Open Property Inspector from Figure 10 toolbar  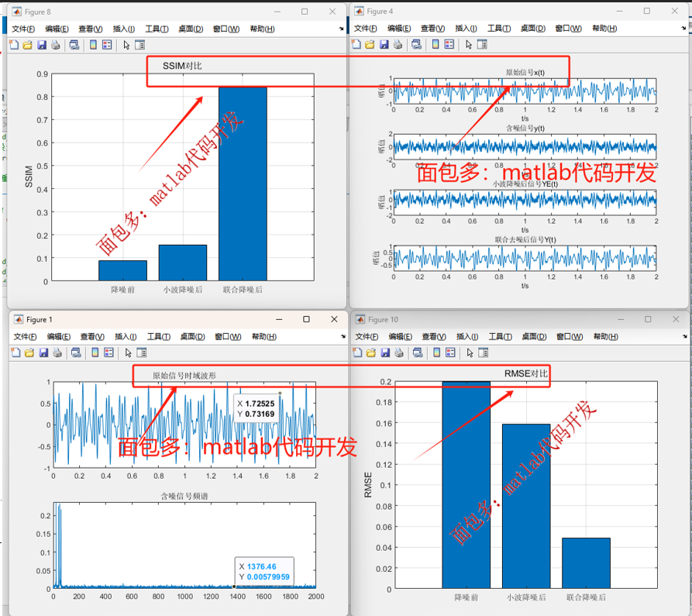pos(484,353)
